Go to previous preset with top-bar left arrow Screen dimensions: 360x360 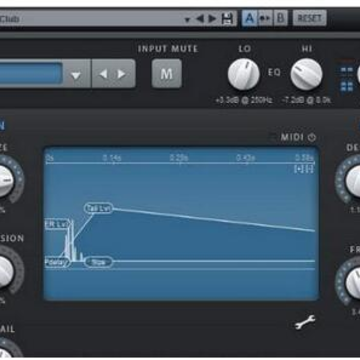pos(200,19)
